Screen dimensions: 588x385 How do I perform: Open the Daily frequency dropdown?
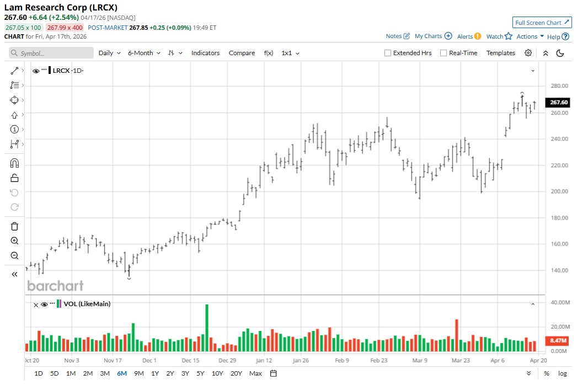pyautogui.click(x=109, y=53)
